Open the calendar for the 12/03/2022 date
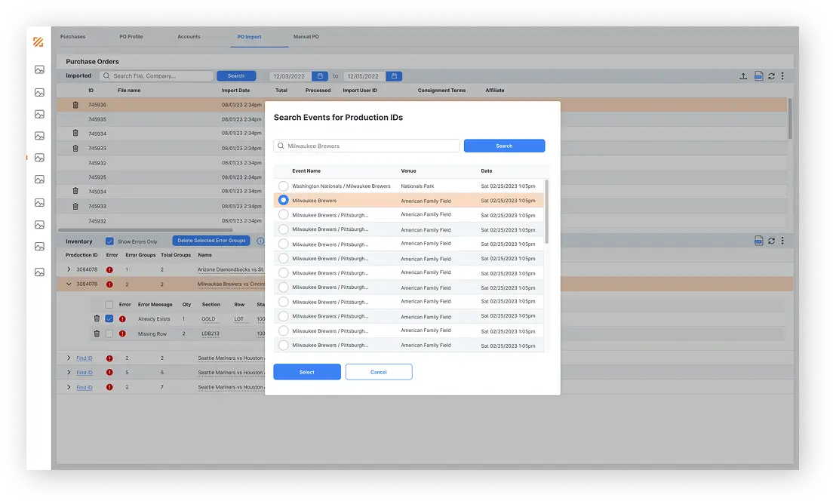 320,76
